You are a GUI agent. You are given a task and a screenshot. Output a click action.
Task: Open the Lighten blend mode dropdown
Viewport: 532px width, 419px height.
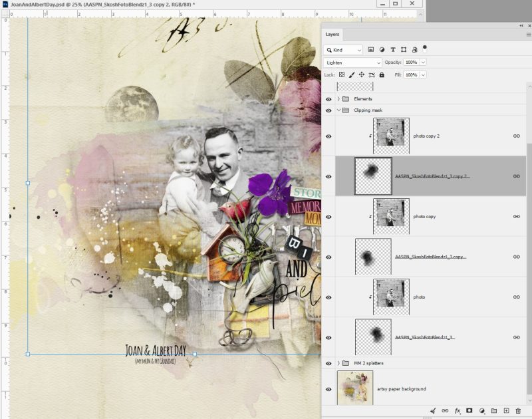pos(352,63)
